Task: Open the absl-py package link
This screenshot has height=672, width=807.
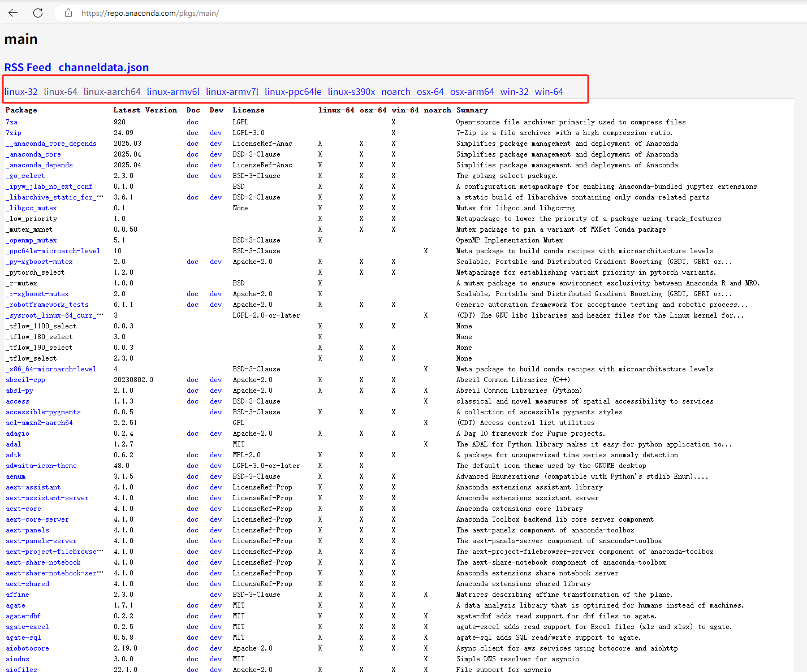Action: [x=20, y=391]
